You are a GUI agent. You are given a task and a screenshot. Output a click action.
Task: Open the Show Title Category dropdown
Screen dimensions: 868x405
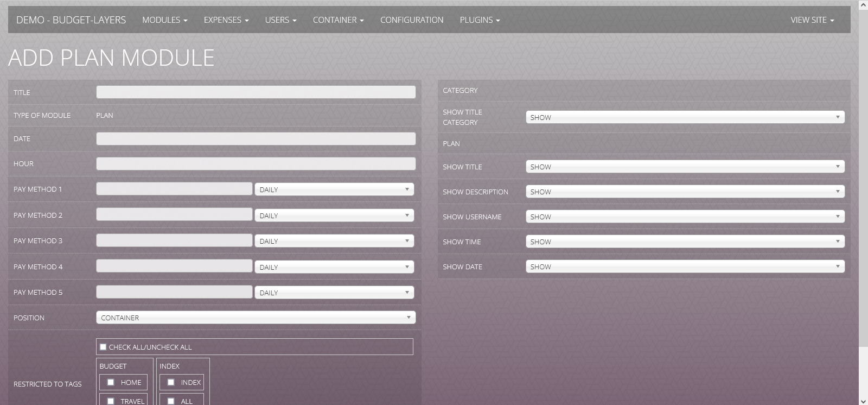[685, 117]
